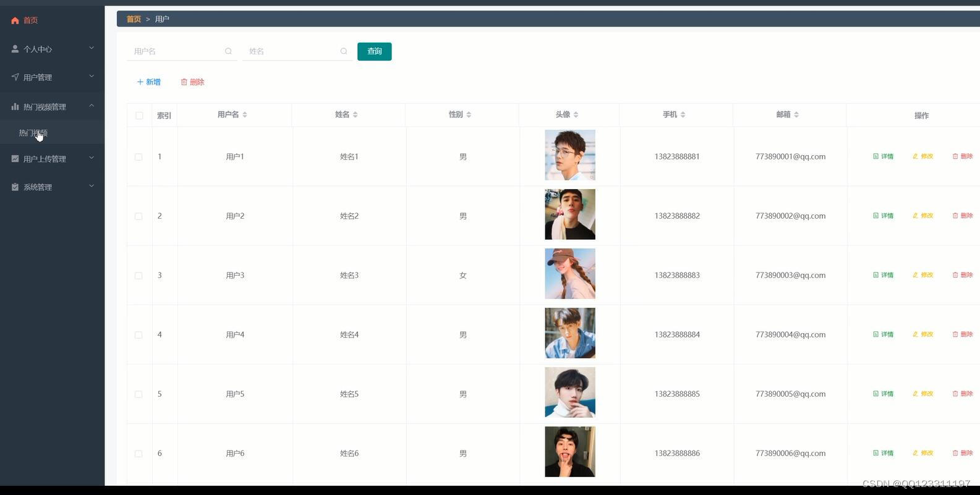Viewport: 980px width, 495px height.
Task: Click the clipboard icon beside 系统管理
Action: 15,187
